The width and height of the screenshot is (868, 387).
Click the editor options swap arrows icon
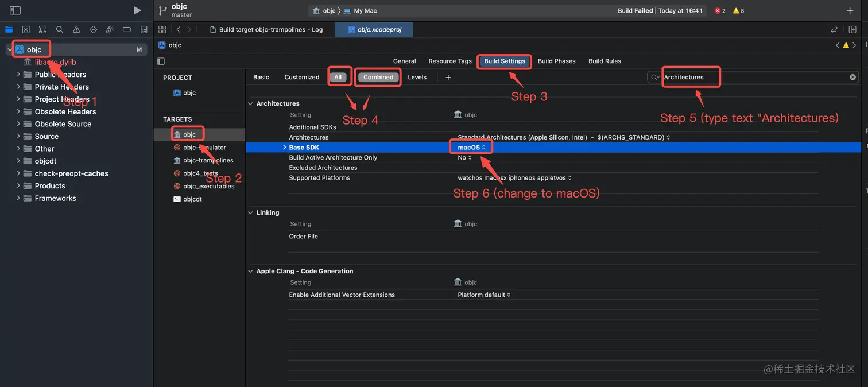coord(834,29)
